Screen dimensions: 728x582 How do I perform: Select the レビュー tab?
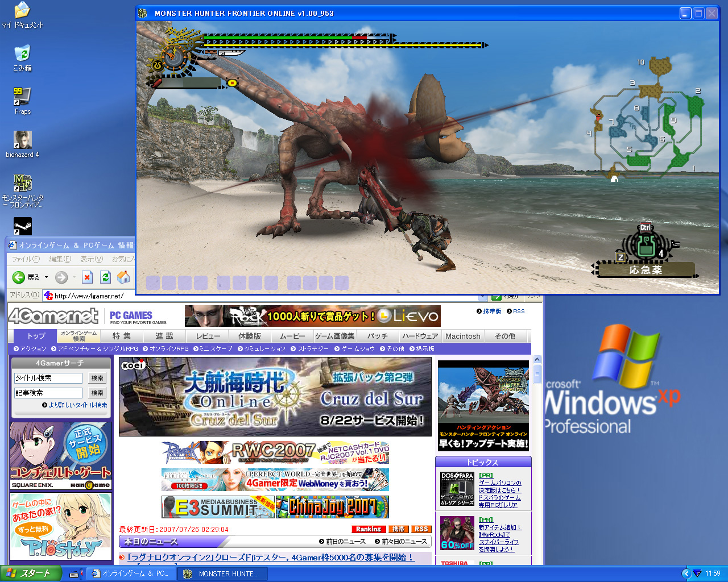point(208,336)
